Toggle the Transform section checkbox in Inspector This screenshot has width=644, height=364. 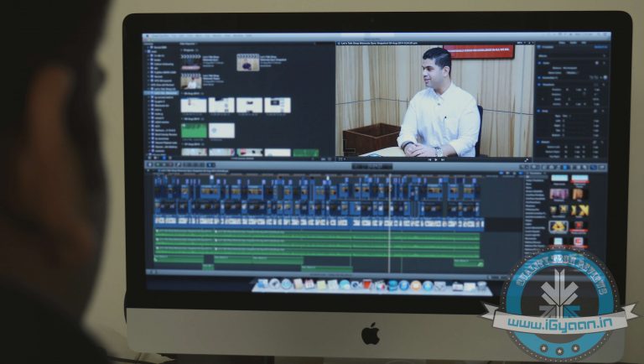click(539, 84)
